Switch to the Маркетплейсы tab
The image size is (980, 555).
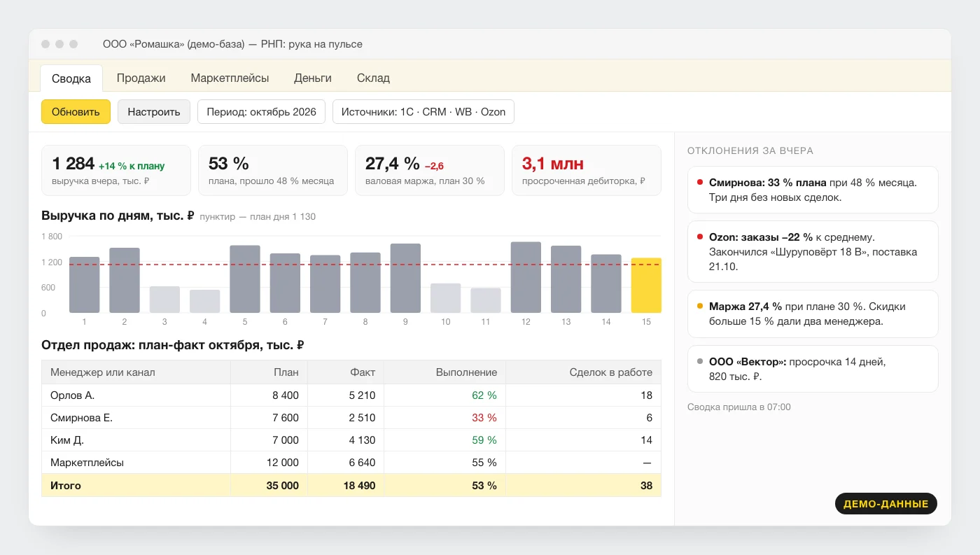pos(230,78)
